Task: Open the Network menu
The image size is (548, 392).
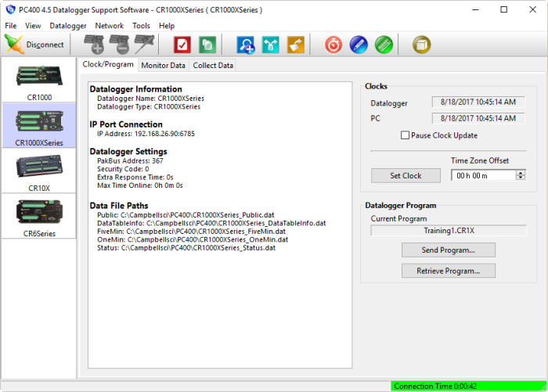Action: coord(109,25)
